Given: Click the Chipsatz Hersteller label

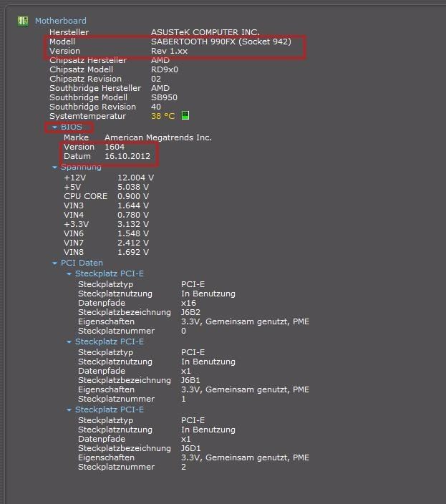Looking at the screenshot, I should coord(88,60).
